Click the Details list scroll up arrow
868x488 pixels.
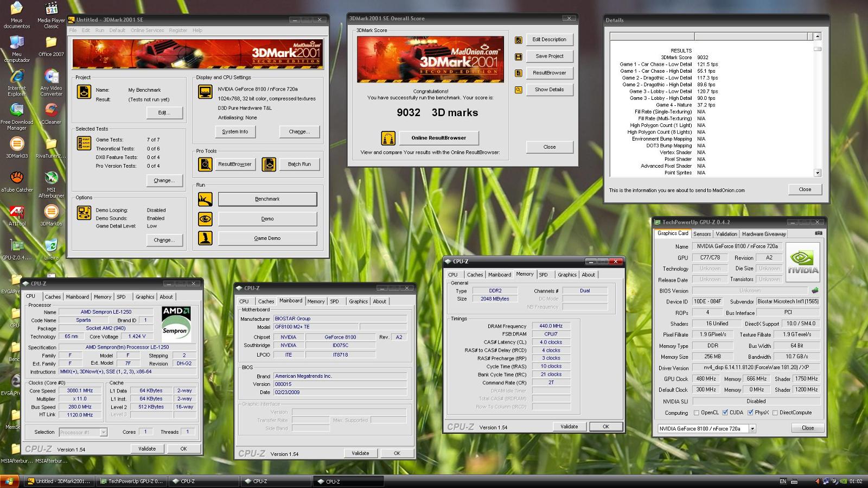pos(818,36)
